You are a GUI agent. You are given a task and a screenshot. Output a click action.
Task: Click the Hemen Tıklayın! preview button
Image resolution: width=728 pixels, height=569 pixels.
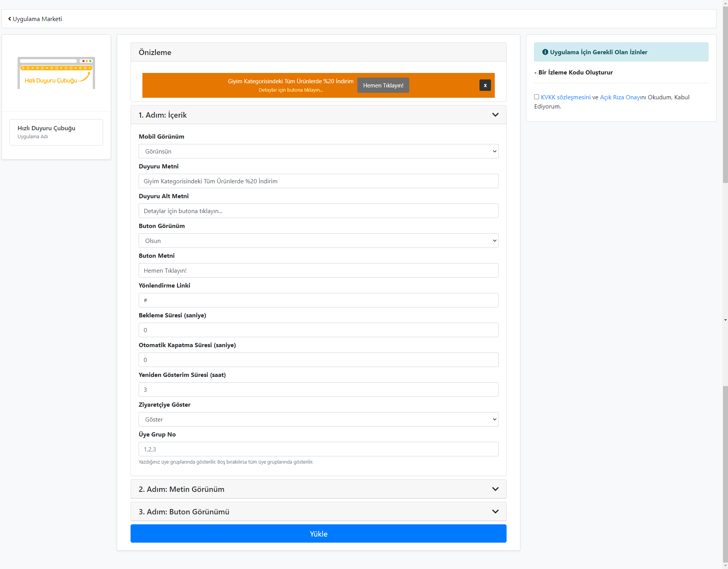point(383,86)
